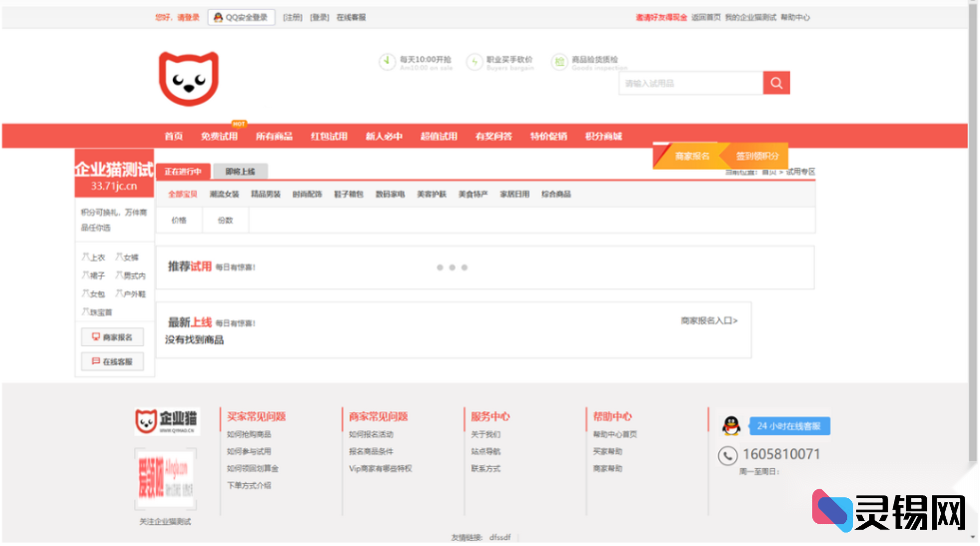Open the 免费试用 nav item
The height and width of the screenshot is (546, 980).
(x=220, y=136)
